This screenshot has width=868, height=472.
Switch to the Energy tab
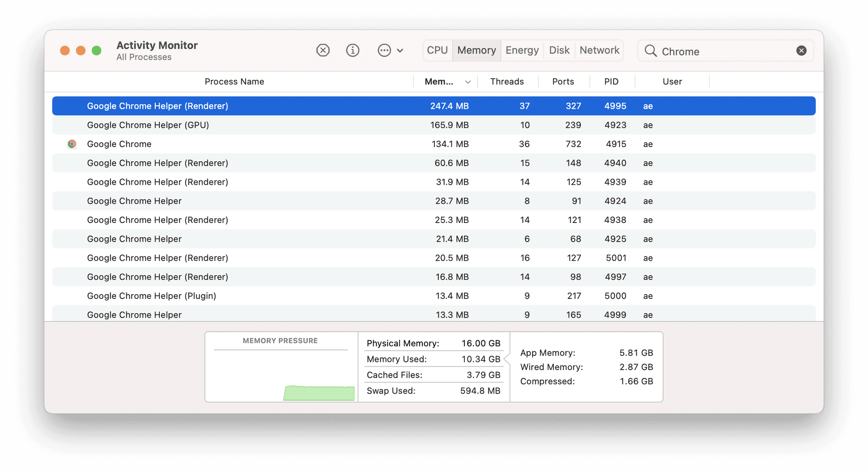pyautogui.click(x=522, y=50)
